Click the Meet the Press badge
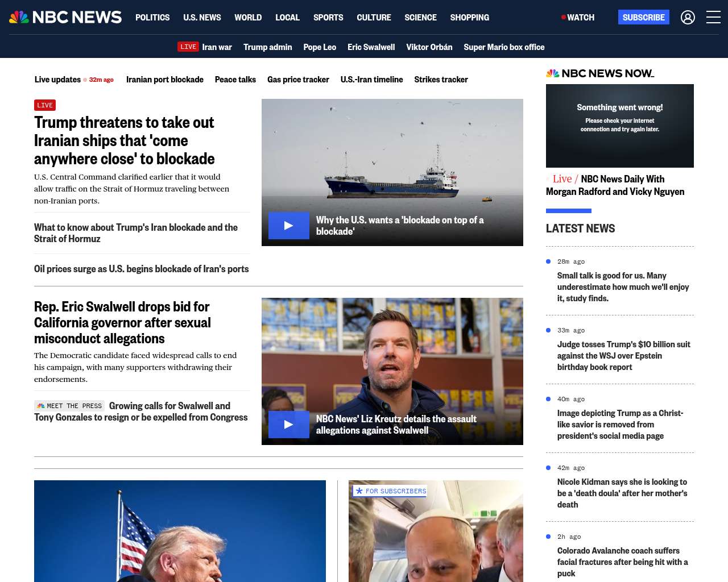 (x=69, y=406)
